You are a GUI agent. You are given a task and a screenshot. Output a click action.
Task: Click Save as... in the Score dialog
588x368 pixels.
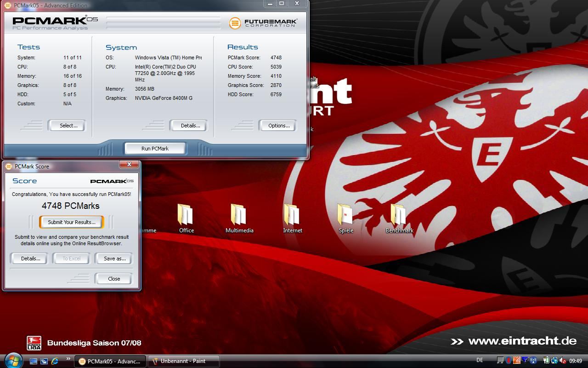114,259
